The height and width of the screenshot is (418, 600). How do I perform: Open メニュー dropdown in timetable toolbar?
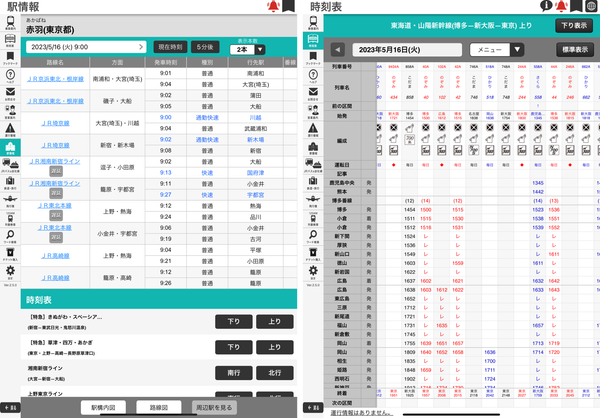[496, 49]
